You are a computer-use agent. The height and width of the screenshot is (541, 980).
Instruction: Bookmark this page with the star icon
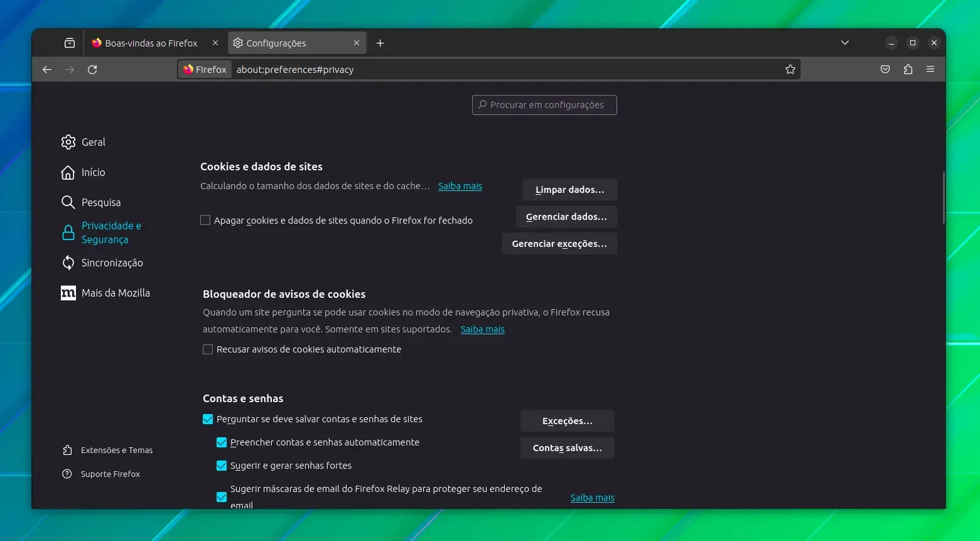[x=790, y=70]
